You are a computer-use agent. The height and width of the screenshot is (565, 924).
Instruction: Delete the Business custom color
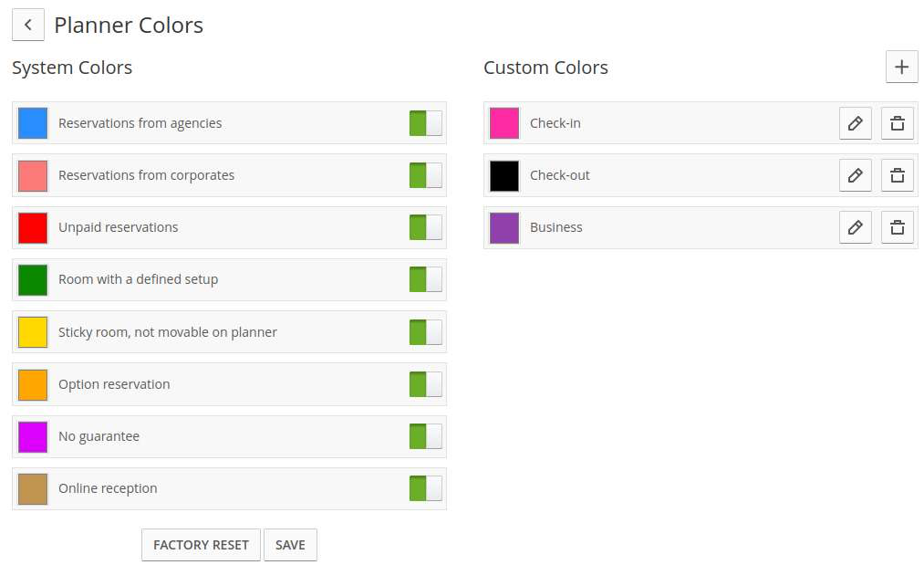897,227
